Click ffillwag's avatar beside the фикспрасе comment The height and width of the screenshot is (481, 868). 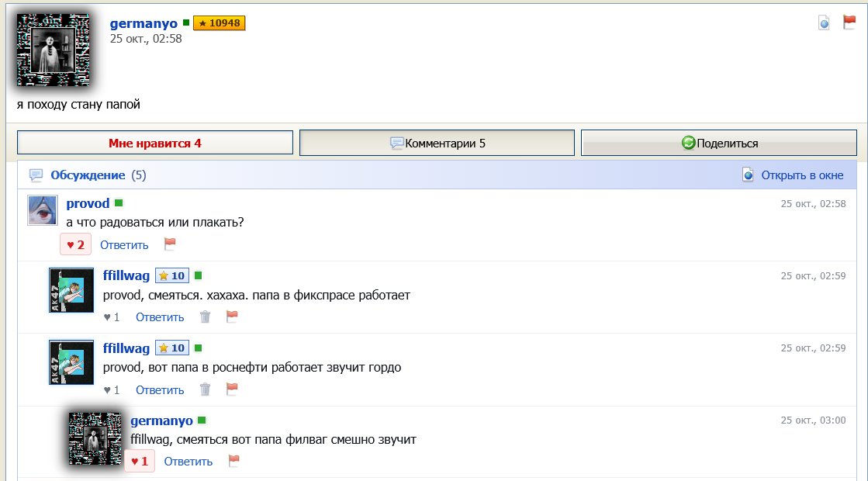[x=71, y=290]
